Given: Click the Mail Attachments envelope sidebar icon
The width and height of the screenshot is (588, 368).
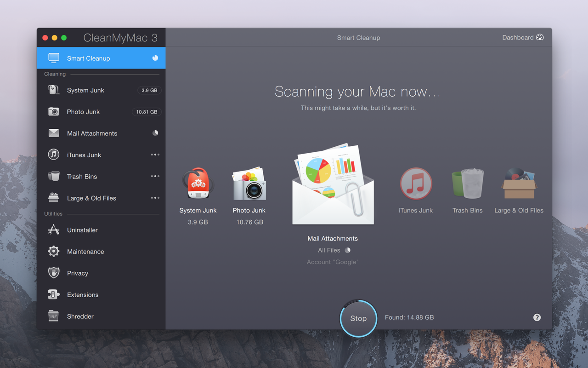Looking at the screenshot, I should [x=54, y=133].
